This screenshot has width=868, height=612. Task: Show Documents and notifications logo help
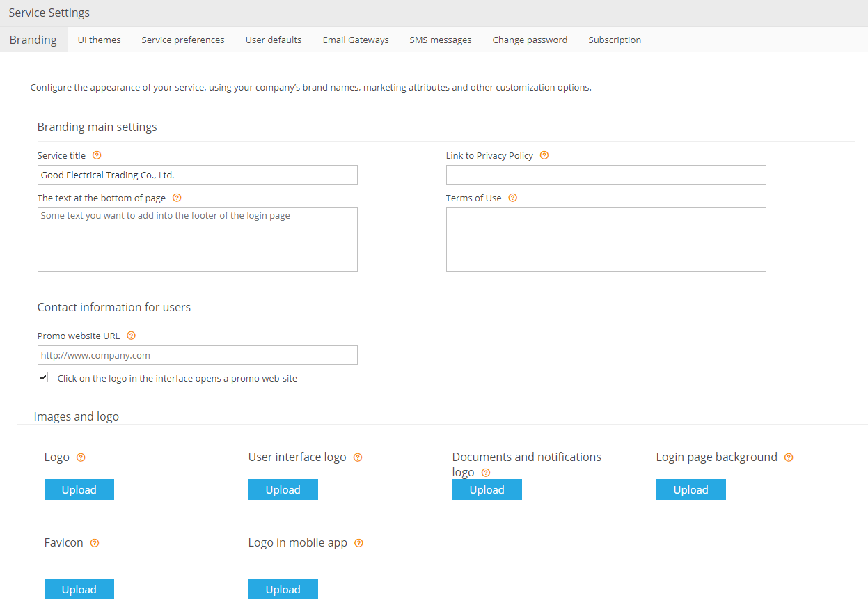pos(486,473)
